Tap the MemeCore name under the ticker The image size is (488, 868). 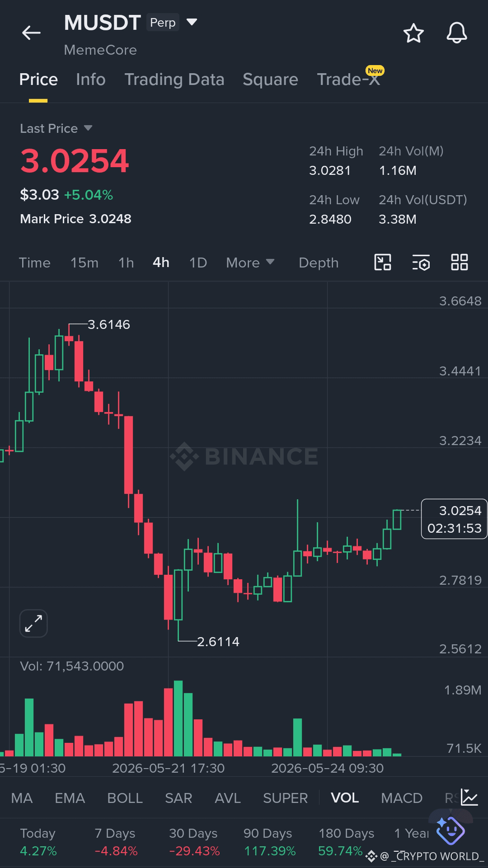pyautogui.click(x=100, y=50)
